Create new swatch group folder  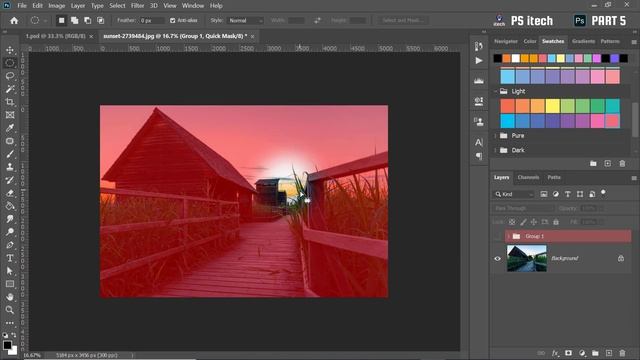pyautogui.click(x=593, y=164)
